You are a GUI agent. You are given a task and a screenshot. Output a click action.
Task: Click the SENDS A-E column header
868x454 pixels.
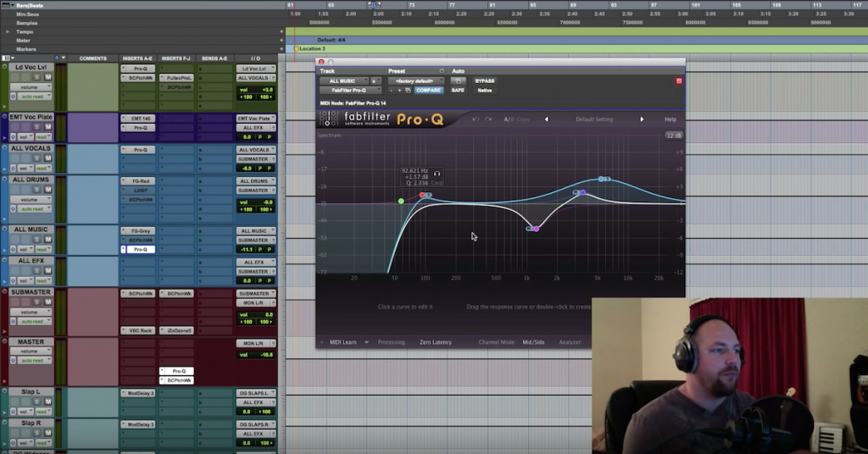[x=214, y=58]
